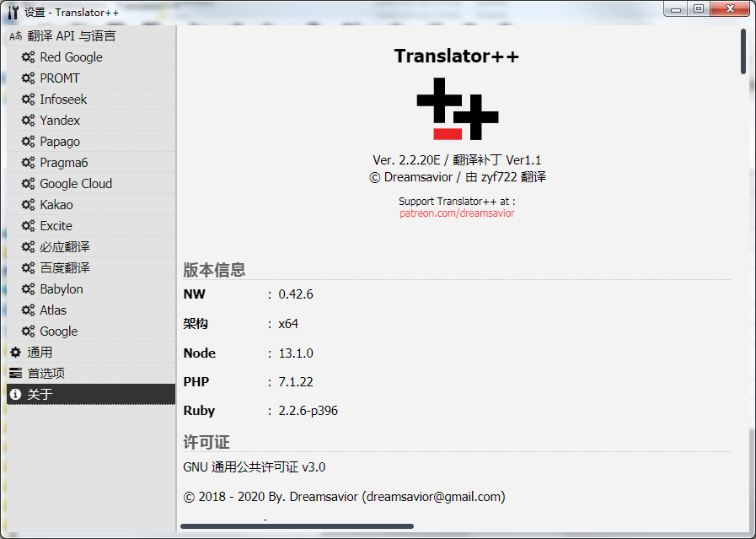The image size is (756, 539).
Task: Click the horizontal scrollbar at the bottom
Action: (x=297, y=526)
